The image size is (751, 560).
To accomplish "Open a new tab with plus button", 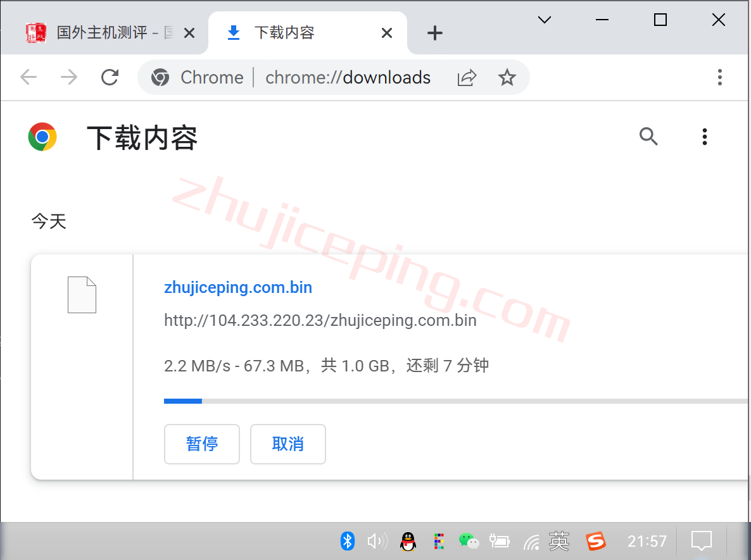I will click(434, 33).
